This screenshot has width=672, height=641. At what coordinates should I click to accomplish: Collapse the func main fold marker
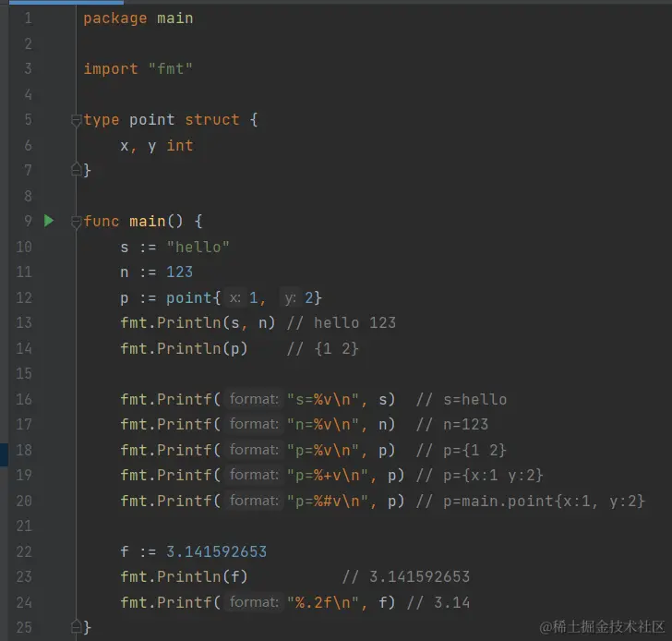coord(77,222)
